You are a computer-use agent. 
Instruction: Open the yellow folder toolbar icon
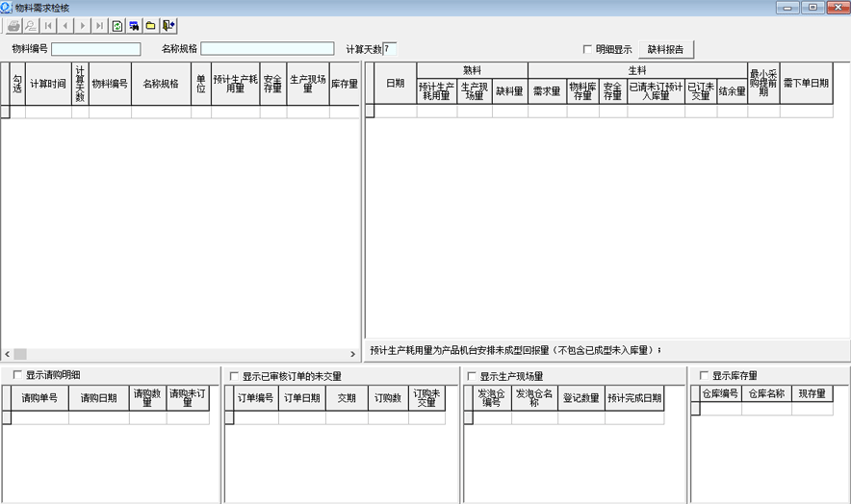[x=151, y=26]
